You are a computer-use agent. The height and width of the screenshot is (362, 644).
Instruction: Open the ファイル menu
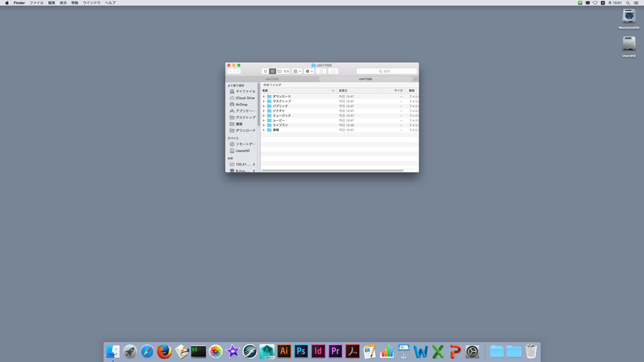[36, 3]
